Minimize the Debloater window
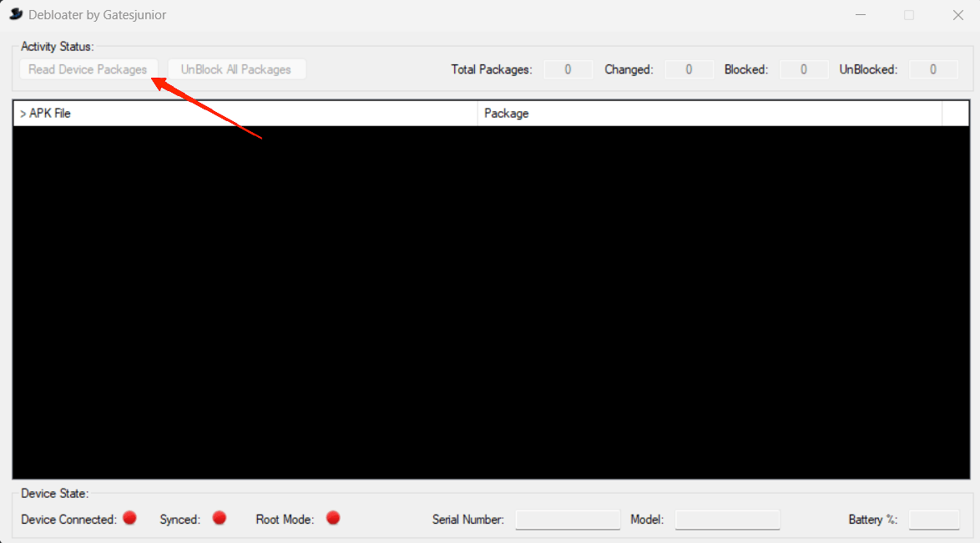 click(x=860, y=15)
